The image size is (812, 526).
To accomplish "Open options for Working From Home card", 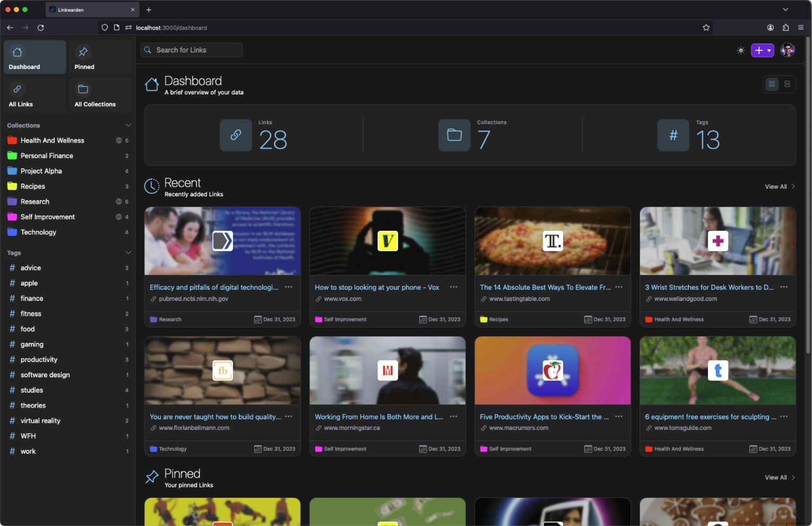I will pos(454,417).
